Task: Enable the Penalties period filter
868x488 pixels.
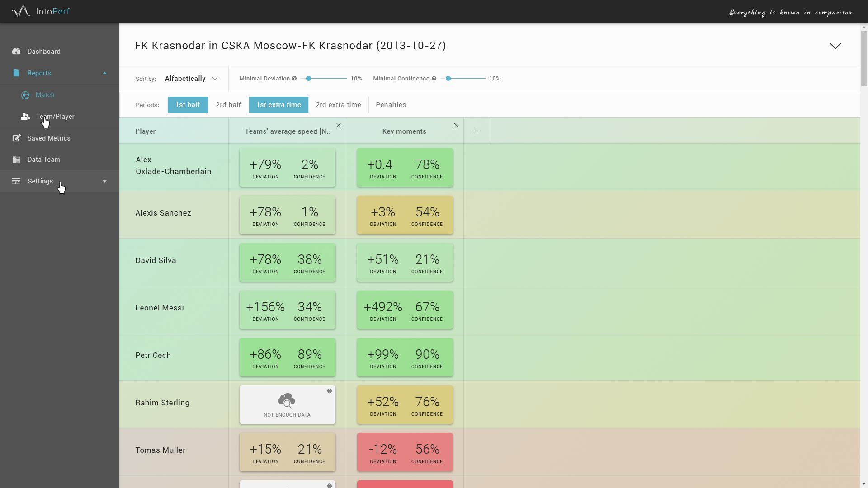Action: pyautogui.click(x=391, y=104)
